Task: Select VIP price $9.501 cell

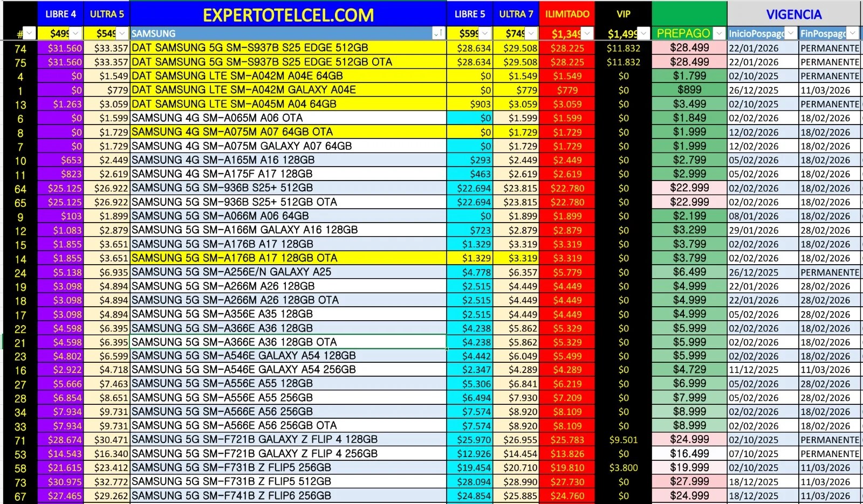Action: [x=624, y=440]
